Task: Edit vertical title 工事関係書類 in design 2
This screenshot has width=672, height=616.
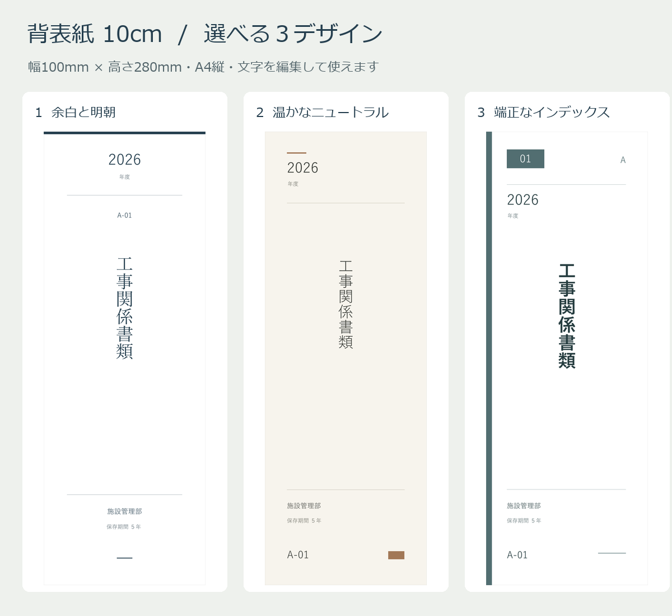Action: (x=346, y=305)
